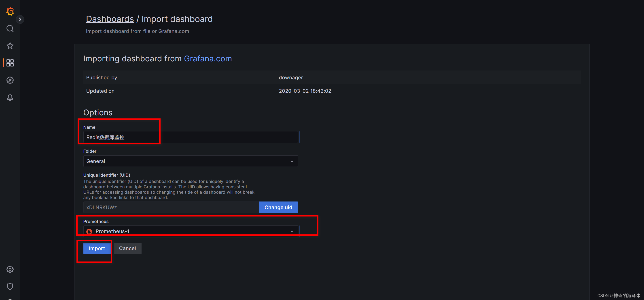The width and height of the screenshot is (644, 300).
Task: Open the Grafana.com link
Action: (208, 59)
